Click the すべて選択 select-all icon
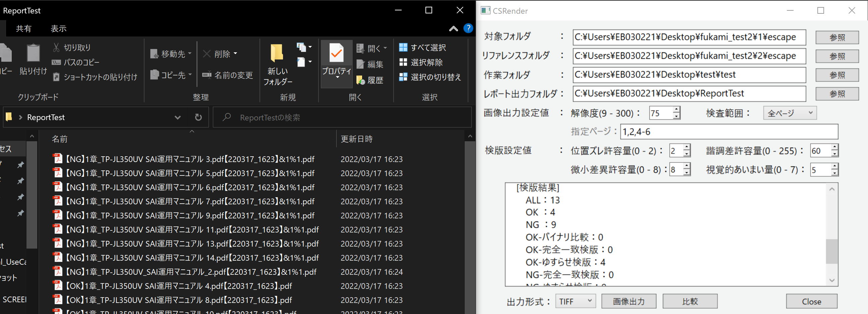868x314 pixels. (403, 47)
